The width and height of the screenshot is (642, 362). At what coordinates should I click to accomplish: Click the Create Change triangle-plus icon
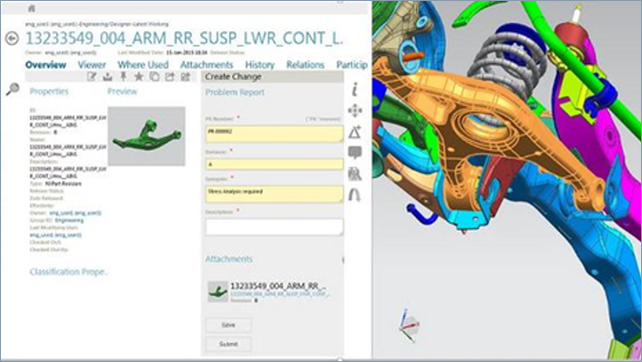355,131
